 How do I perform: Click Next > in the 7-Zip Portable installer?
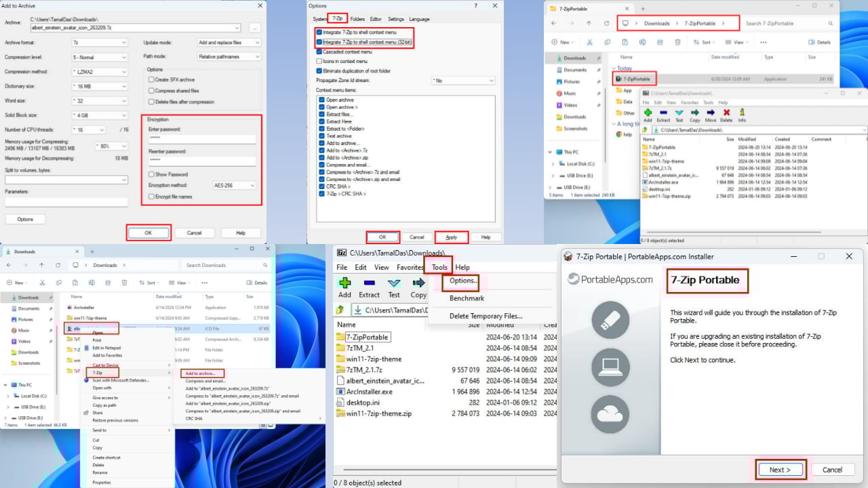coord(780,470)
